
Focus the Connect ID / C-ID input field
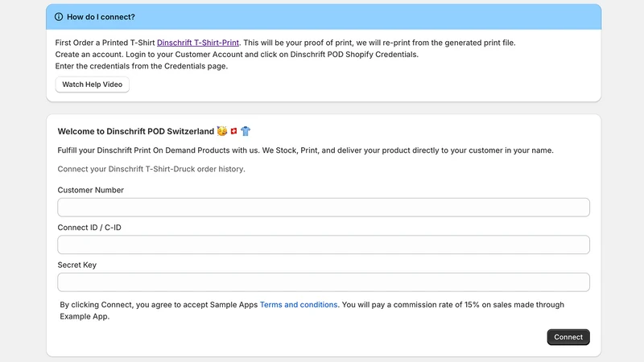pos(324,245)
